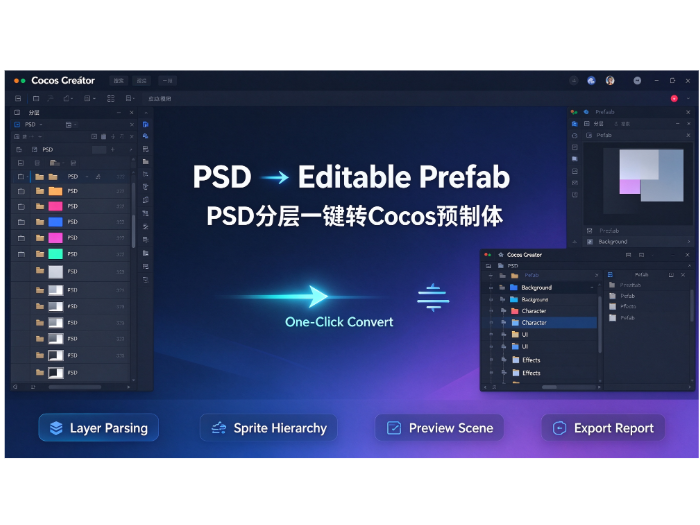
Task: Click the folder icon on the blue-thumbnail PSD row
Action: coord(40,222)
